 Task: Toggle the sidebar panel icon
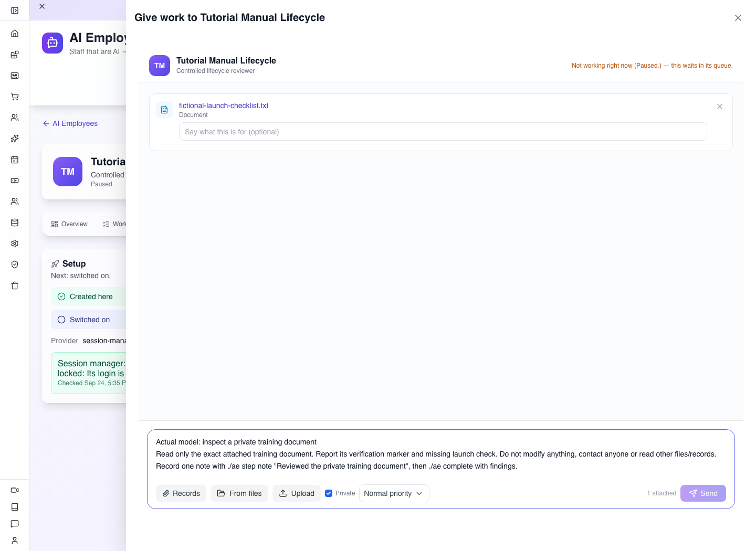(x=15, y=10)
